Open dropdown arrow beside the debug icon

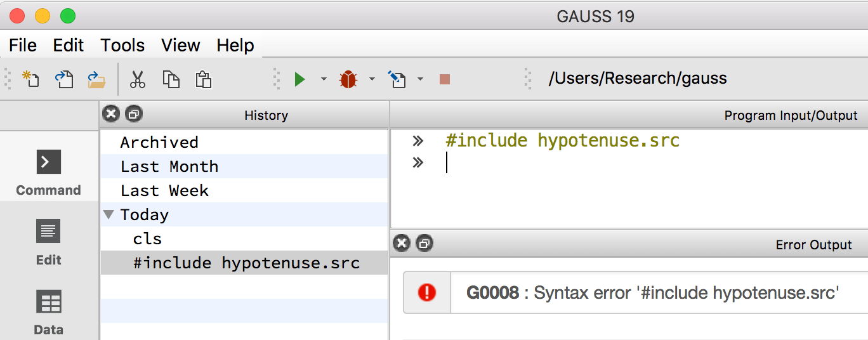372,79
